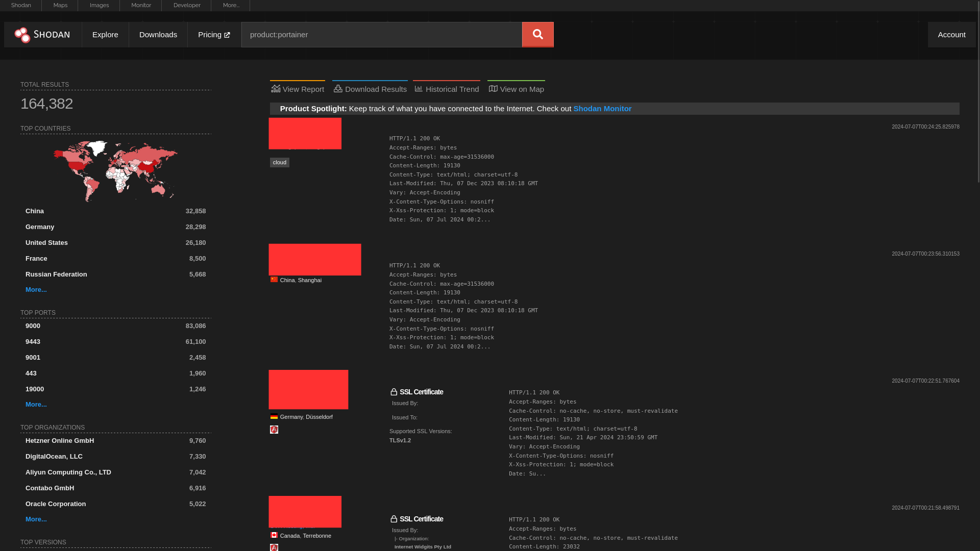Open Historical Trend link
Image resolution: width=980 pixels, height=551 pixels.
(447, 89)
